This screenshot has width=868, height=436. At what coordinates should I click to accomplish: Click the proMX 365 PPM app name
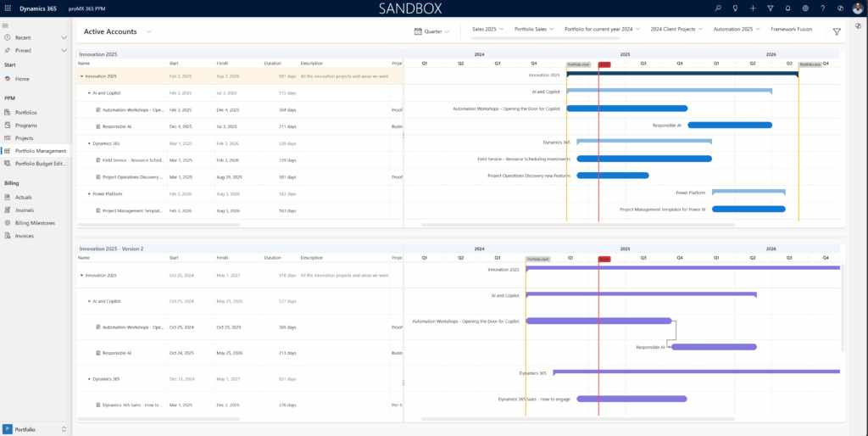[x=88, y=8]
